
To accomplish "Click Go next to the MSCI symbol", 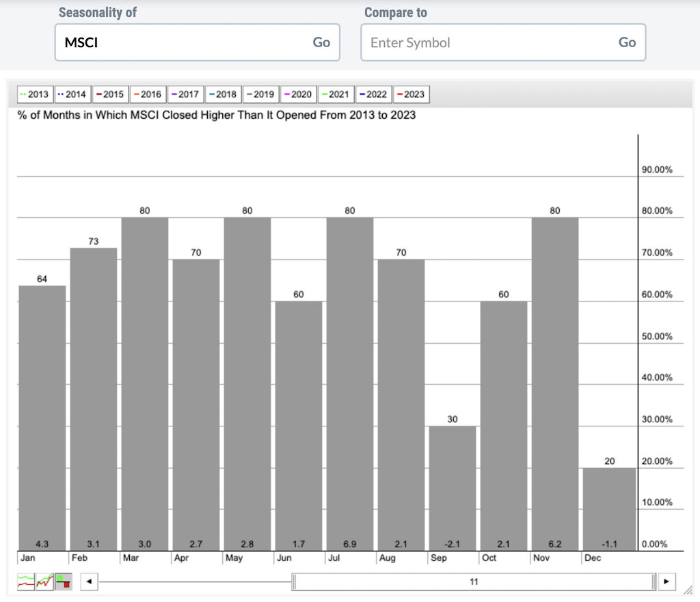I will tap(321, 42).
